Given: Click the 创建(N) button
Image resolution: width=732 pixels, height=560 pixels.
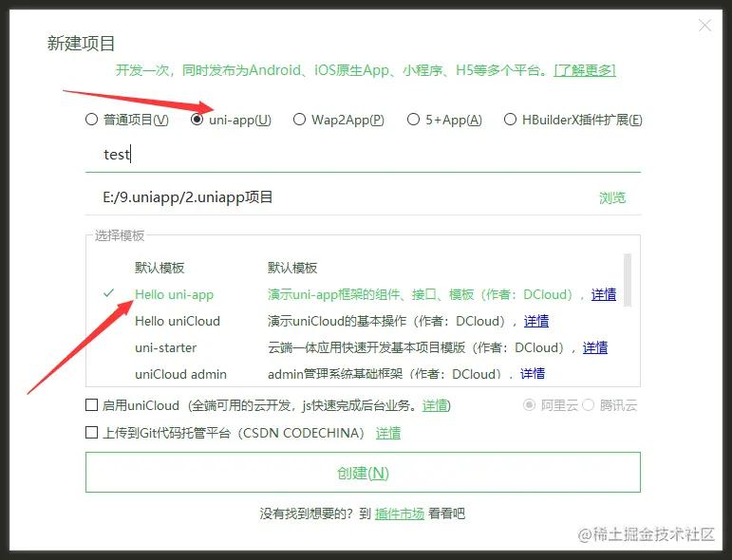Looking at the screenshot, I should (363, 473).
